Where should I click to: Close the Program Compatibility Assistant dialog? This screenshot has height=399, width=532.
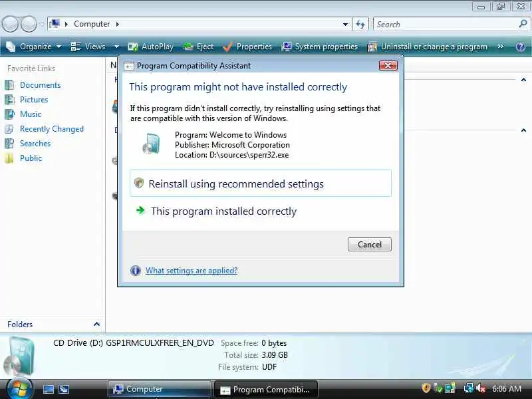388,65
